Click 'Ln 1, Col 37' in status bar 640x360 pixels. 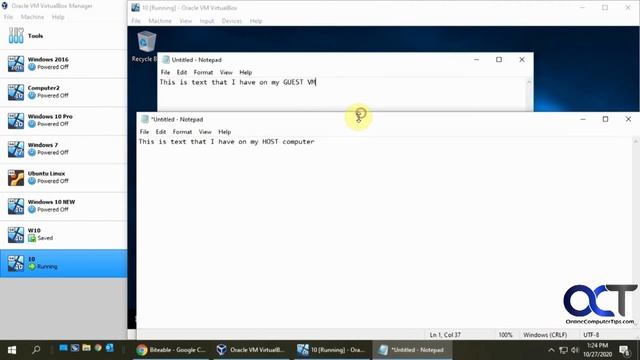[x=445, y=335]
